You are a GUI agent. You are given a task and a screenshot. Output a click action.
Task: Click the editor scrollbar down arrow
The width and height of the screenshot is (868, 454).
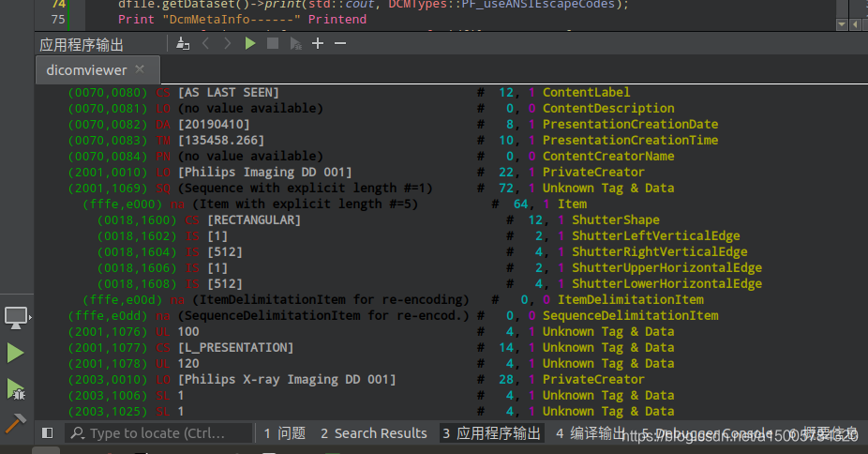click(842, 24)
